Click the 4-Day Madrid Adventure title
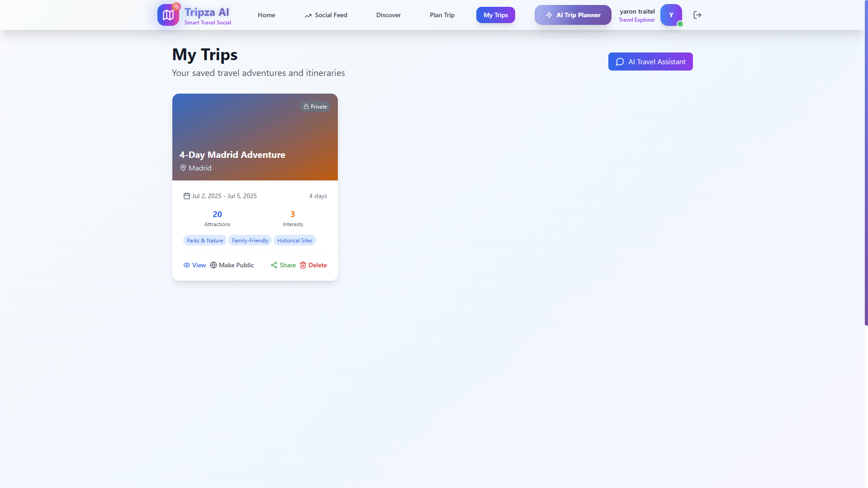This screenshot has height=488, width=868. [232, 155]
